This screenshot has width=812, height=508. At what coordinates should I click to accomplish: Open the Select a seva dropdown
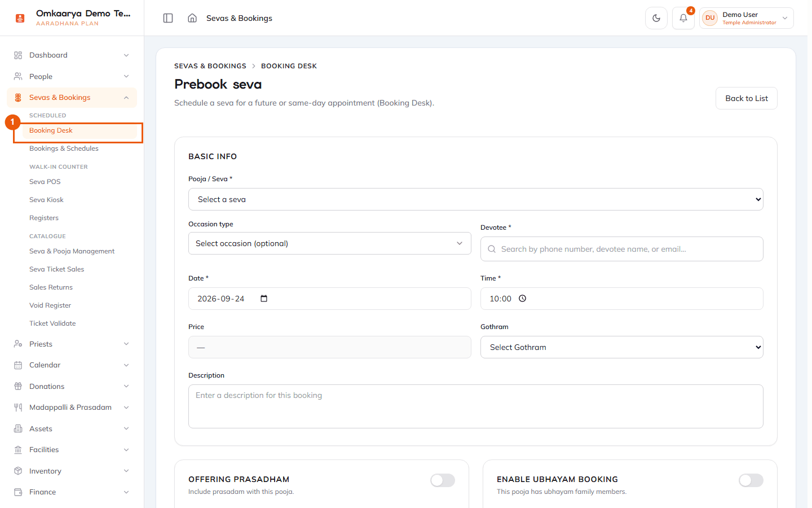click(476, 199)
